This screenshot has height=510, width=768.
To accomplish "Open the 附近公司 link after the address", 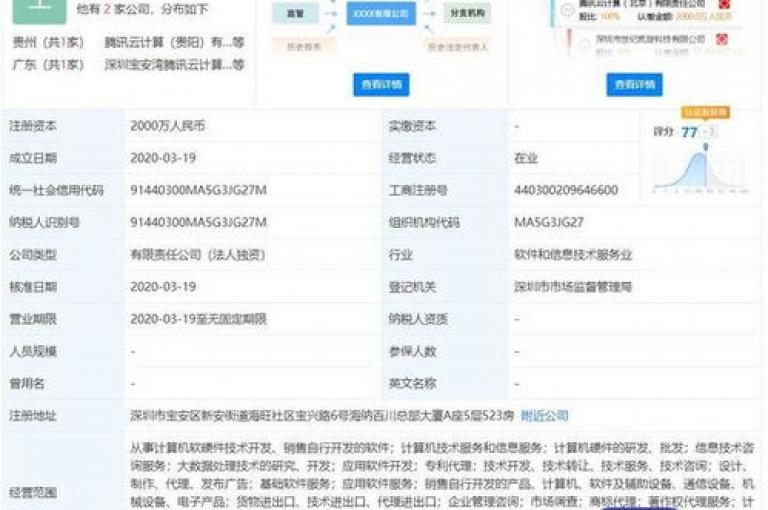I will pyautogui.click(x=544, y=416).
